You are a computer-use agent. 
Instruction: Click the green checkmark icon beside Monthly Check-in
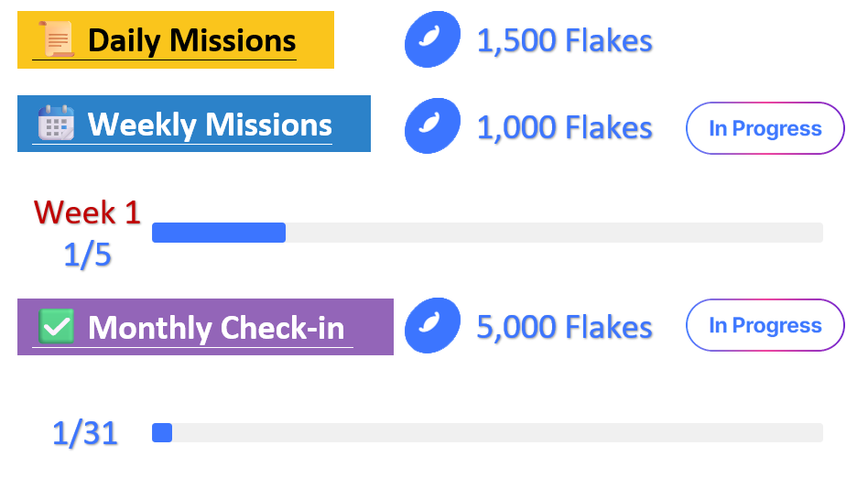click(57, 326)
